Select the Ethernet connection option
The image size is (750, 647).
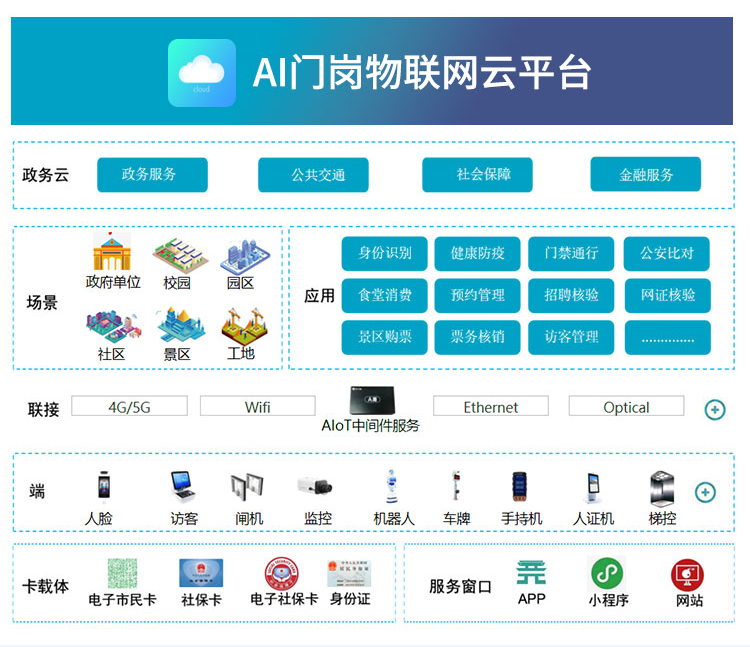(x=490, y=406)
